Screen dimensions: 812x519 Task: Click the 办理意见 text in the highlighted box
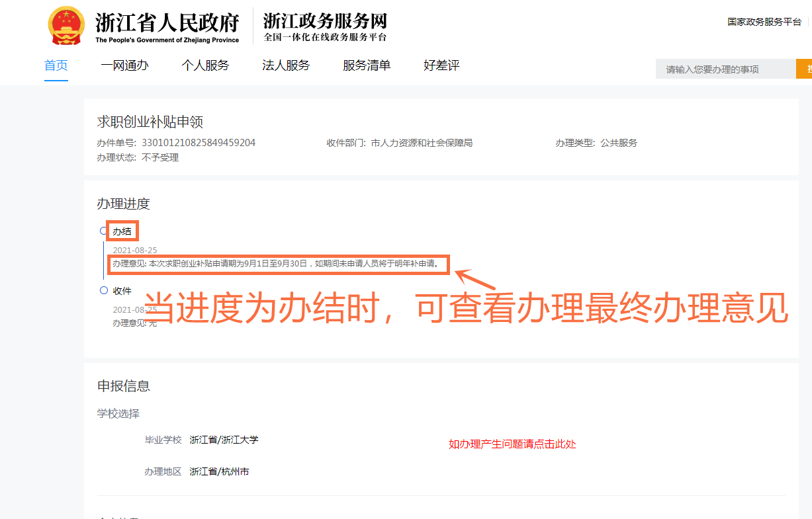click(276, 264)
